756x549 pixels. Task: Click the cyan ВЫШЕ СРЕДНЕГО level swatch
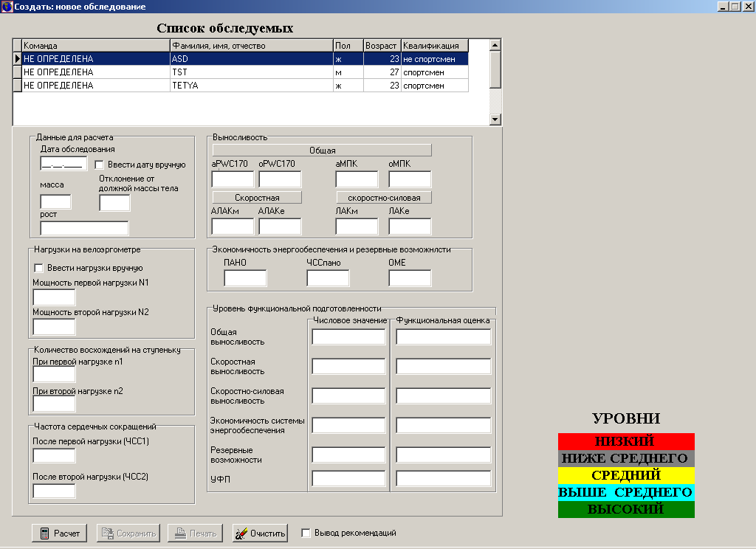coord(626,492)
